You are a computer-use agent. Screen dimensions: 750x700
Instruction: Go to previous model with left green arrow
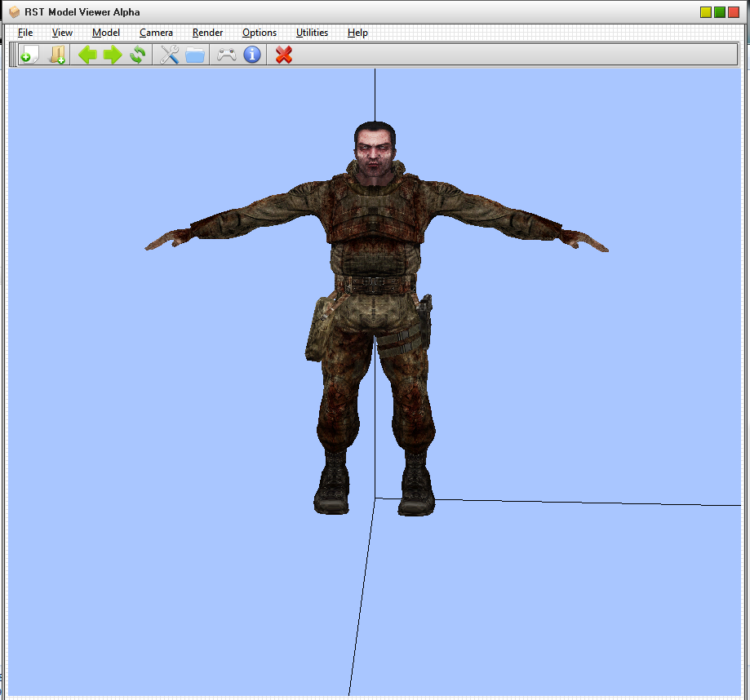pyautogui.click(x=87, y=55)
